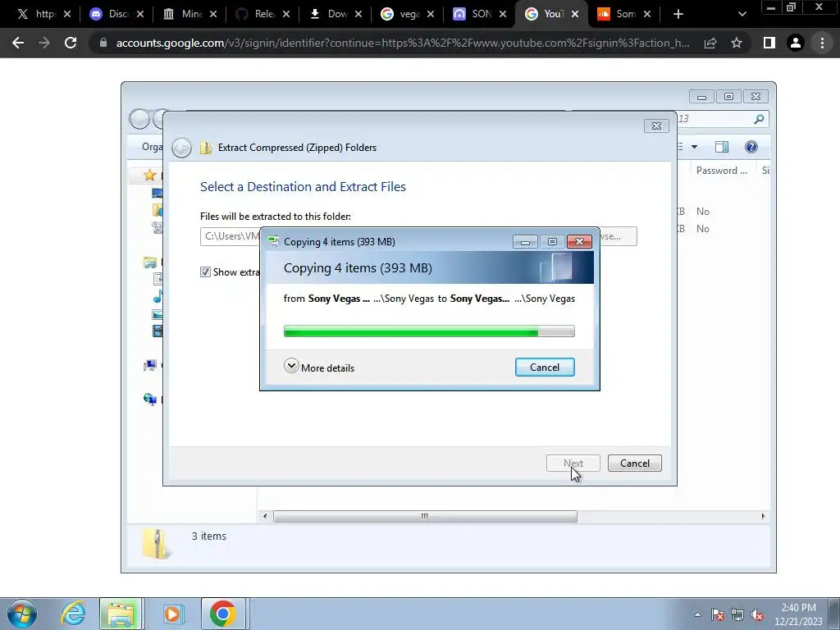Screen dimensions: 840x630
Task: Open Windows Explorer from taskbar
Action: 121,614
